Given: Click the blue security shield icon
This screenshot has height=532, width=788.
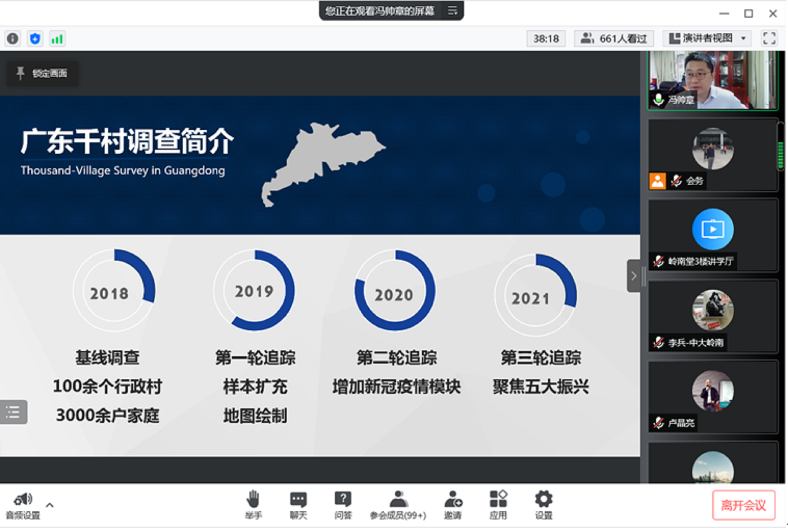Looking at the screenshot, I should (35, 39).
